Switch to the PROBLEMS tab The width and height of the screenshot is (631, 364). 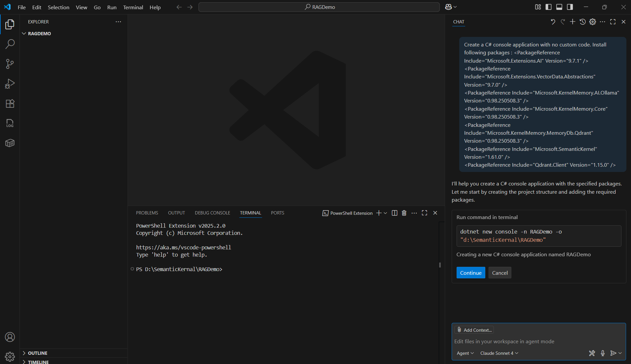pos(147,213)
